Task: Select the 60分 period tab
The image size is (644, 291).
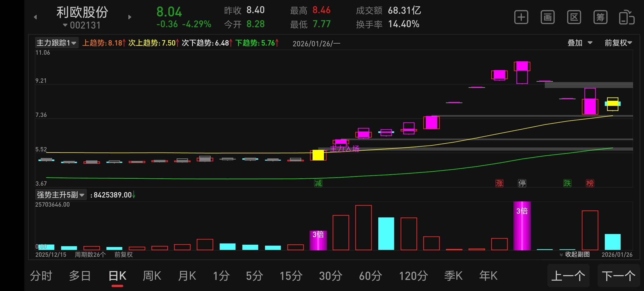Action: click(x=371, y=276)
